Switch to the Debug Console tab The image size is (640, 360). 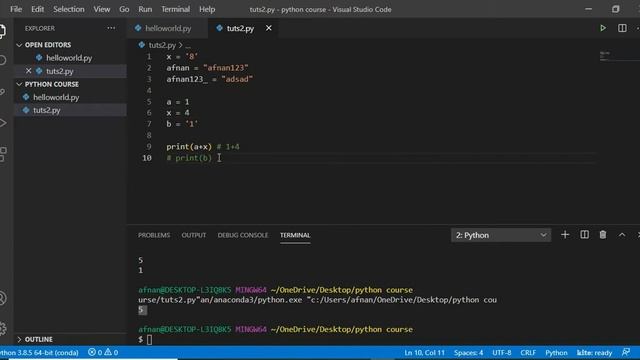pyautogui.click(x=243, y=235)
